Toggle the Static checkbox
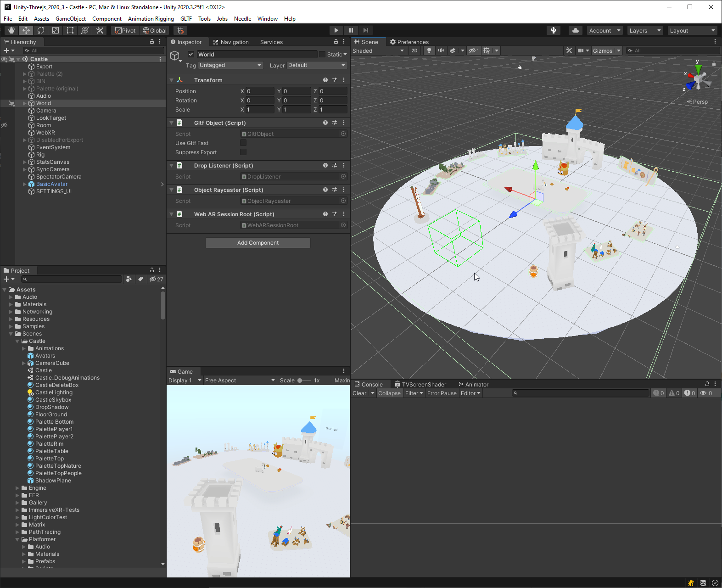This screenshot has height=588, width=722. (322, 54)
